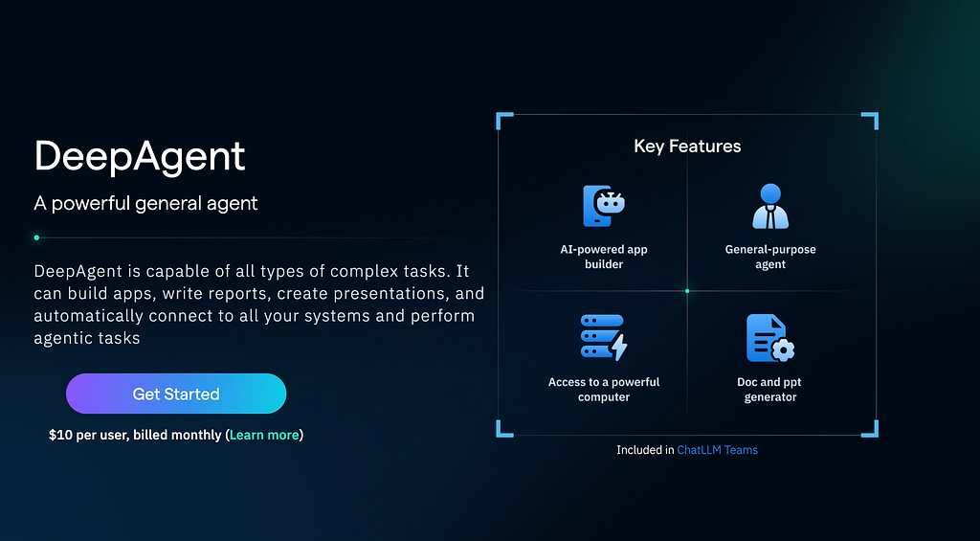Click the powerful computer server icon
The width and height of the screenshot is (980, 541).
604,338
